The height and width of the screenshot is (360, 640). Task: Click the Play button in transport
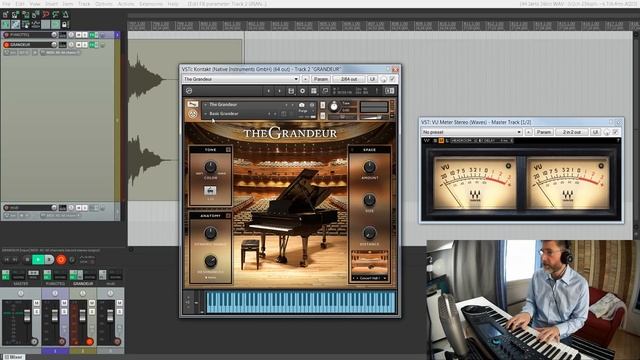click(x=38, y=259)
